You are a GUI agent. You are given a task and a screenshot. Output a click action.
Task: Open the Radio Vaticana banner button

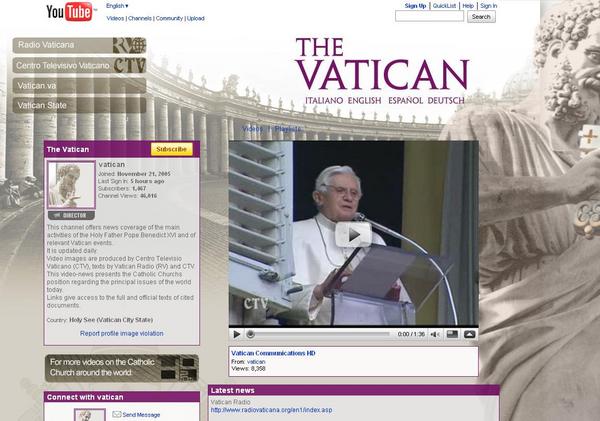pos(79,45)
